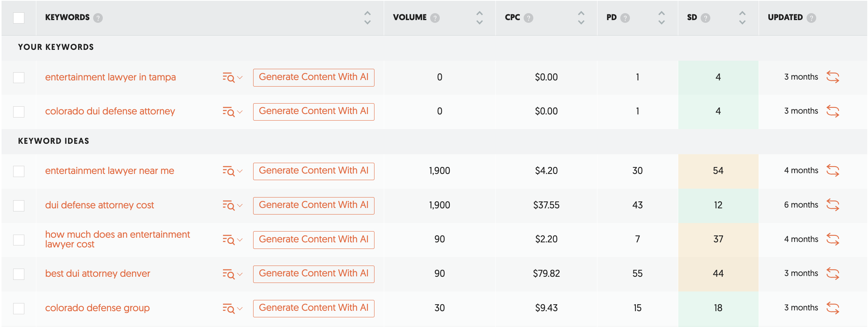The width and height of the screenshot is (868, 327).
Task: Click help icon next to Volume header
Action: coord(435,18)
